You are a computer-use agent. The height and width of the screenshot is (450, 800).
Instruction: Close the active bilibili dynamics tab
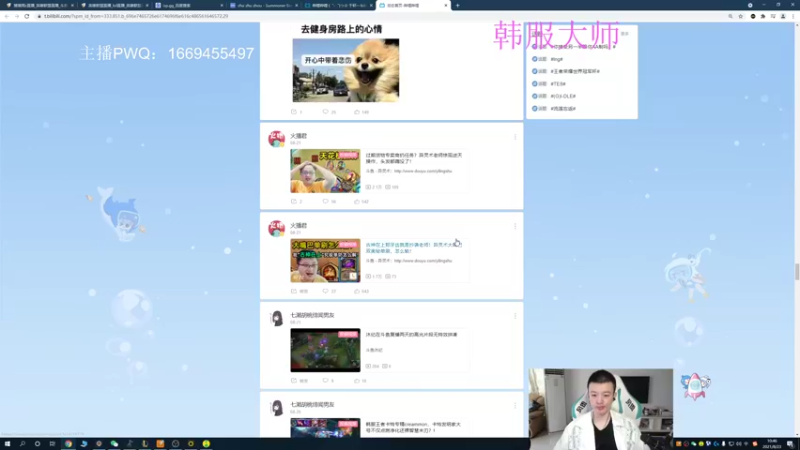point(446,5)
